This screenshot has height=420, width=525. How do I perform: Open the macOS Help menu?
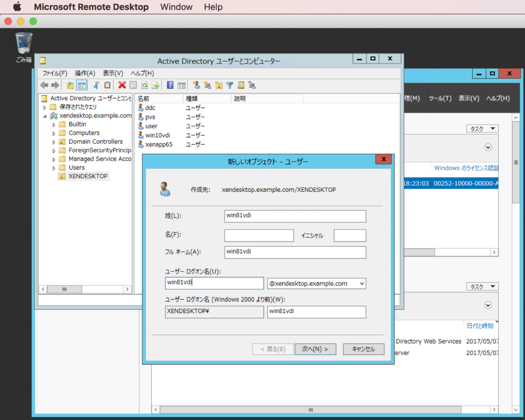coord(213,7)
